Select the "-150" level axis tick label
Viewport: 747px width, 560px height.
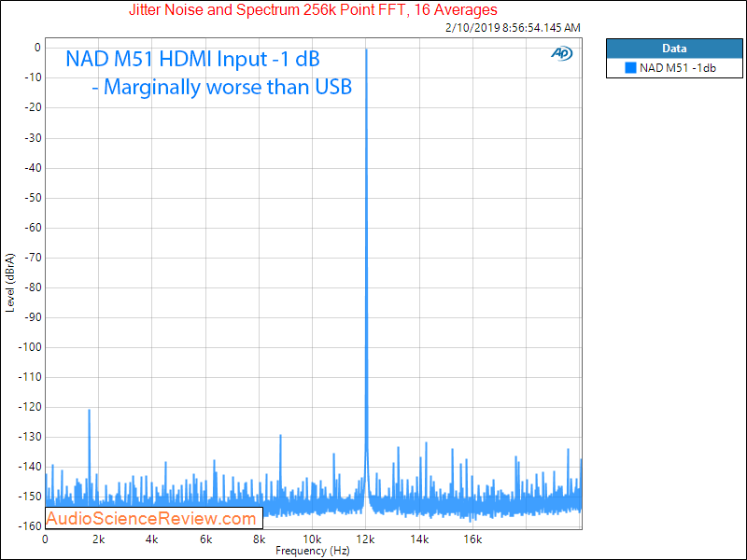[30, 497]
